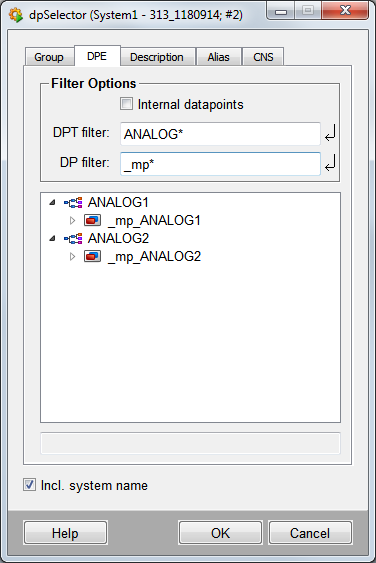
Task: Apply the DP filter with enter arrow icon
Action: (330, 163)
